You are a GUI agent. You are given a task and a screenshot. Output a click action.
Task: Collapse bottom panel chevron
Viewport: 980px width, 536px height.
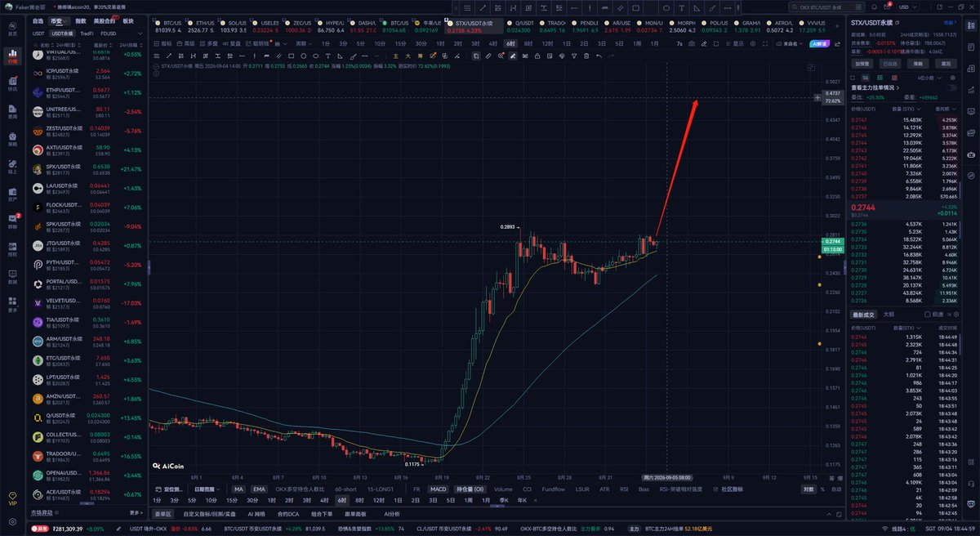click(829, 514)
